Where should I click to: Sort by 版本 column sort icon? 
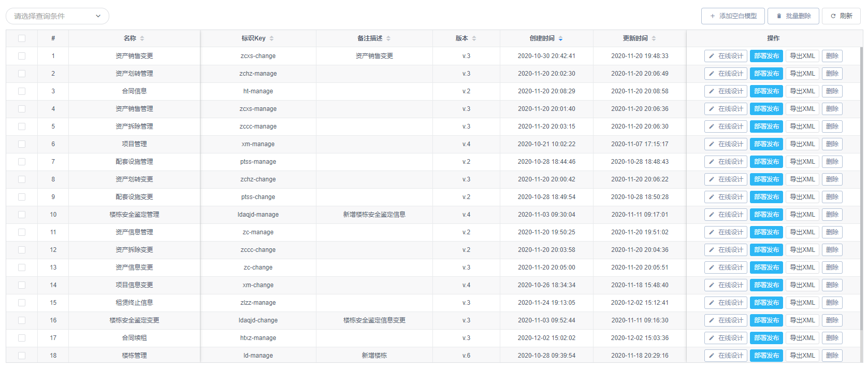point(474,38)
